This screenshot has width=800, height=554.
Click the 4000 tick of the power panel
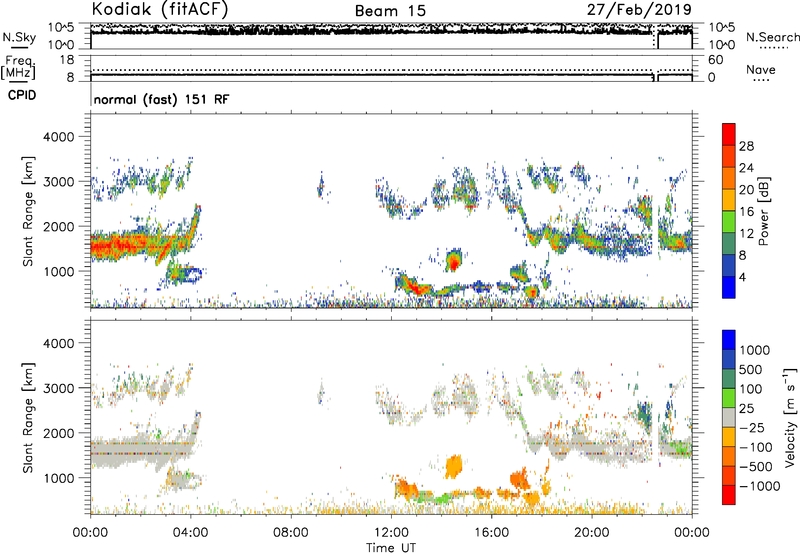pyautogui.click(x=59, y=137)
